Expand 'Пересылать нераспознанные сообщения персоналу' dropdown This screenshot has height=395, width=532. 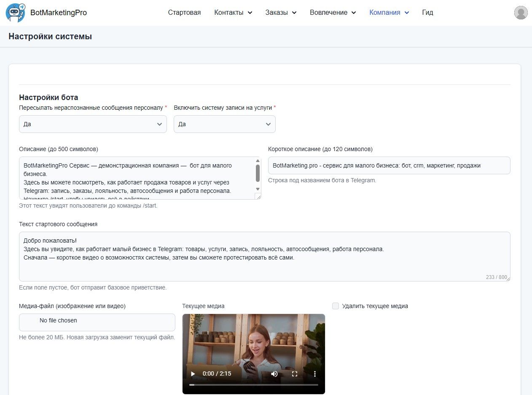[x=93, y=124]
